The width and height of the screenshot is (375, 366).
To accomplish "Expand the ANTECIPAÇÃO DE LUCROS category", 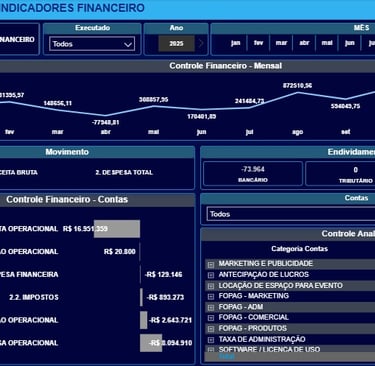I will click(x=211, y=275).
